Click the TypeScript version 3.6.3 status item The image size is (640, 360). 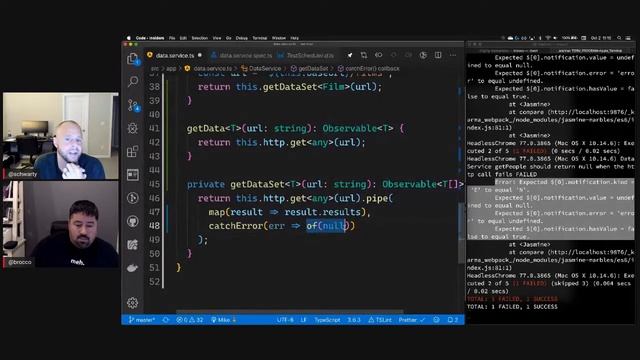coord(354,320)
